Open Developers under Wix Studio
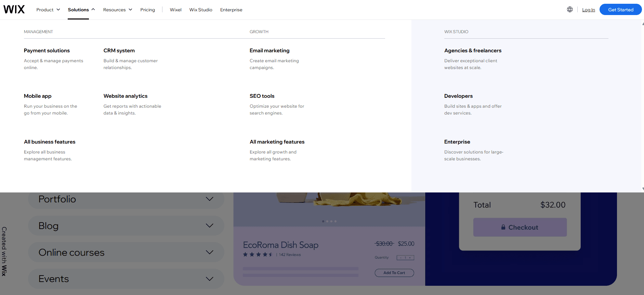This screenshot has width=644, height=295. [x=458, y=96]
